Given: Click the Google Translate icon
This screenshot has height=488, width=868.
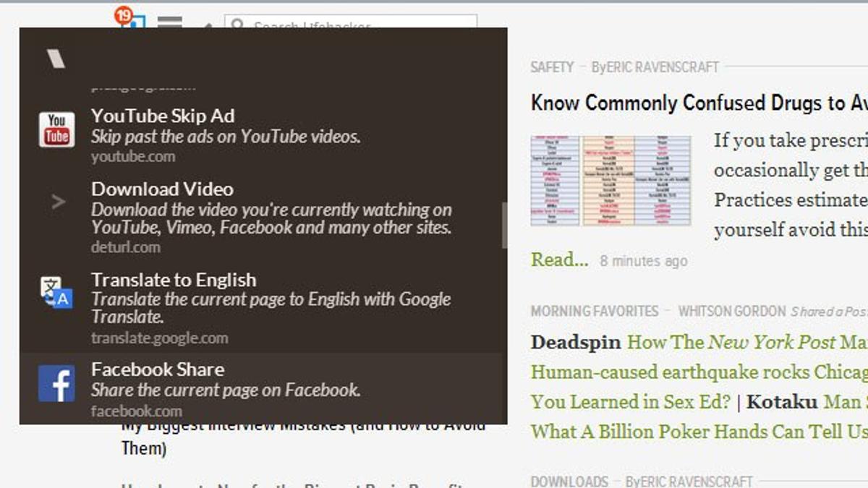Looking at the screenshot, I should pos(56,293).
